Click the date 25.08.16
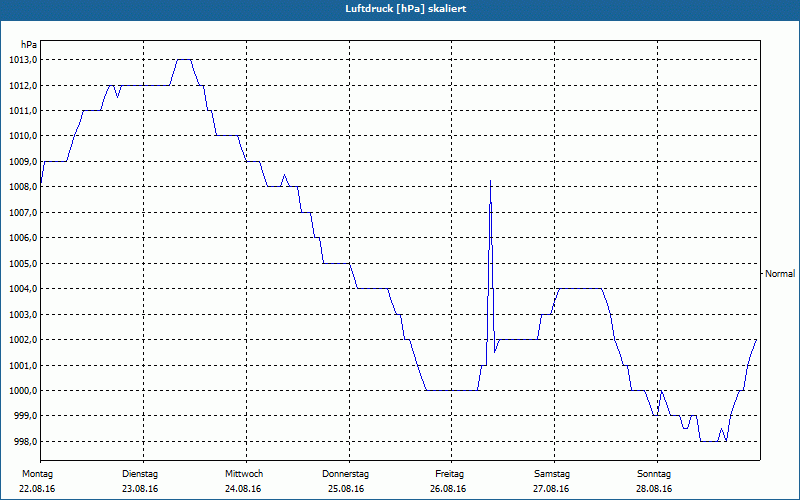The width and height of the screenshot is (800, 500). tap(346, 489)
